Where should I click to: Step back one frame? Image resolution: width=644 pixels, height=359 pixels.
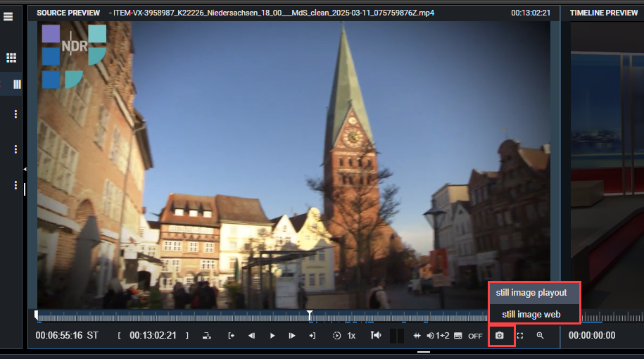[251, 336]
